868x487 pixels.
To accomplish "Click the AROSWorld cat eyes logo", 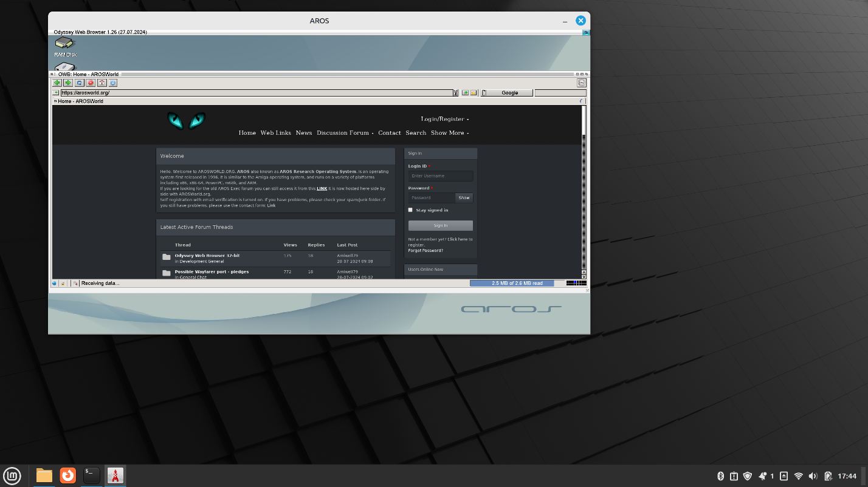I will click(x=187, y=120).
